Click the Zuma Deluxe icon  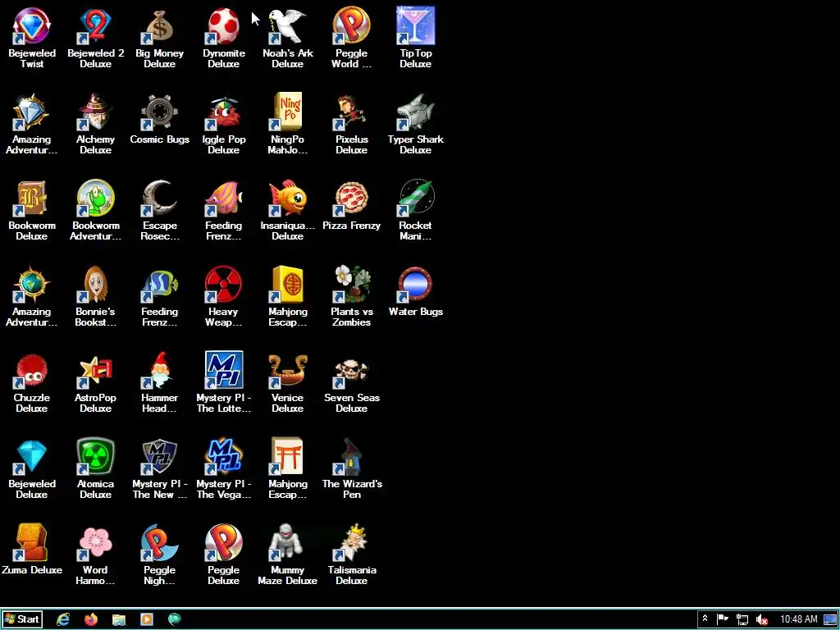click(x=32, y=543)
